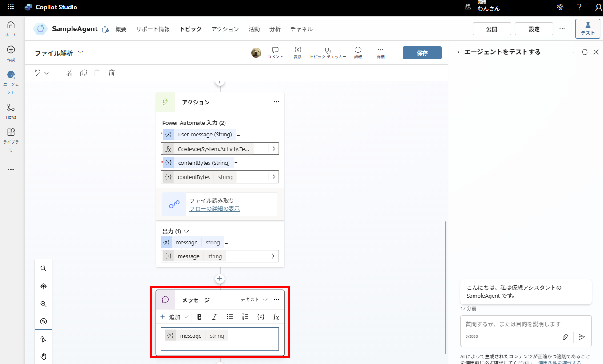Zoom in on the canvas with the magnifier icon
The image size is (603, 364).
pos(43,268)
